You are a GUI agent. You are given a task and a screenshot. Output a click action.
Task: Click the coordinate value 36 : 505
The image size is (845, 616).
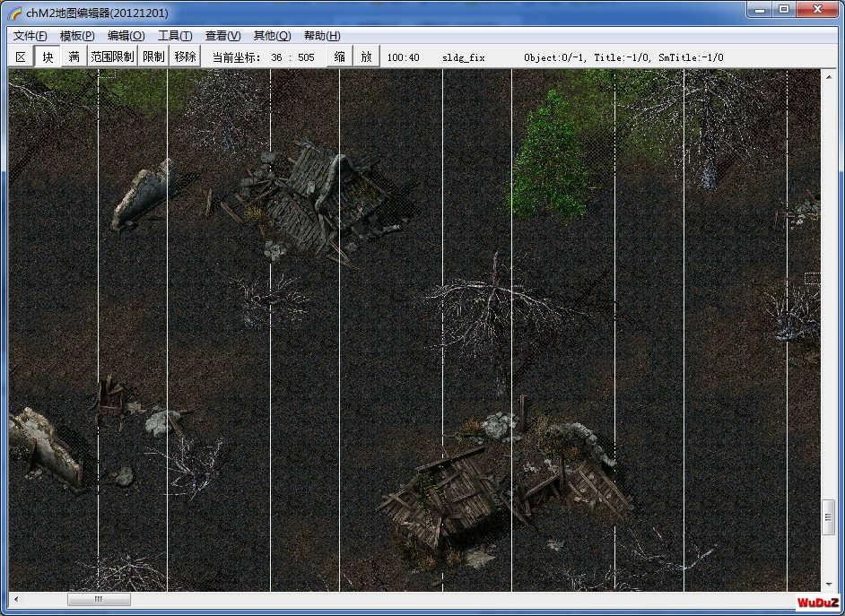click(292, 57)
